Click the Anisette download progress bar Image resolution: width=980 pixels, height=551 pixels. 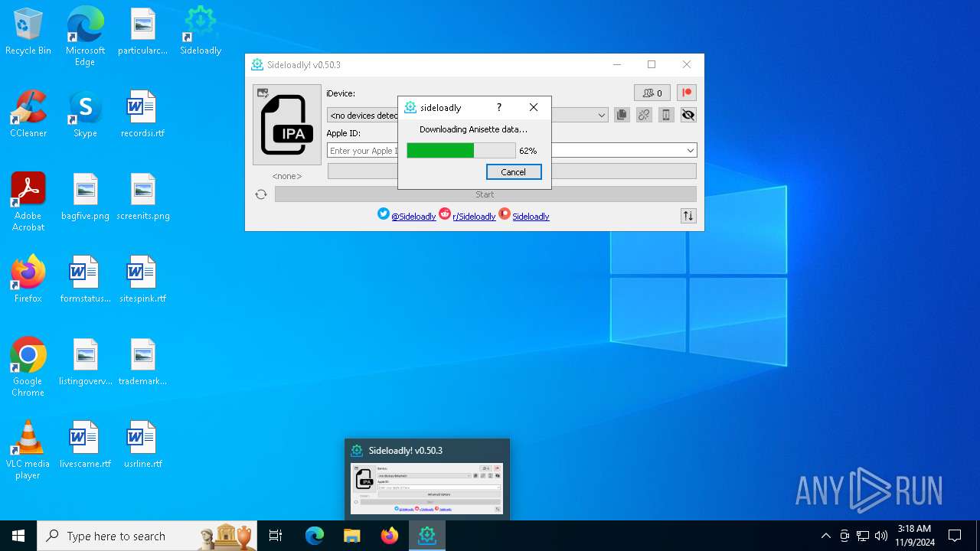coord(461,151)
